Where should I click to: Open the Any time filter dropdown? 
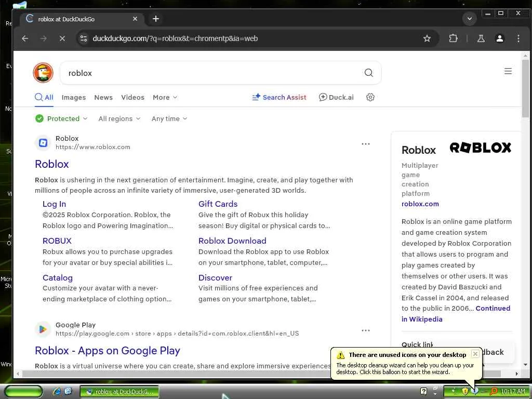(x=169, y=118)
